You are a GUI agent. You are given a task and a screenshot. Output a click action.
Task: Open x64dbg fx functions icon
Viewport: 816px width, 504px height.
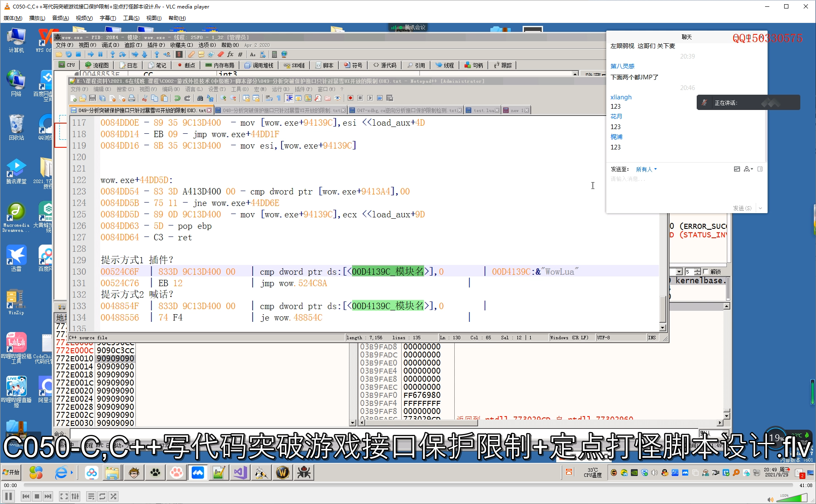[231, 54]
